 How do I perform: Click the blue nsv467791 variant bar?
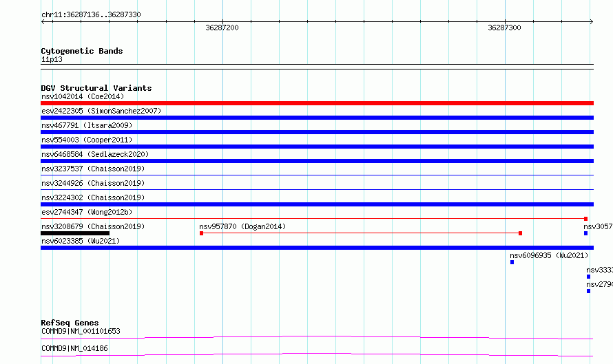[317, 132]
